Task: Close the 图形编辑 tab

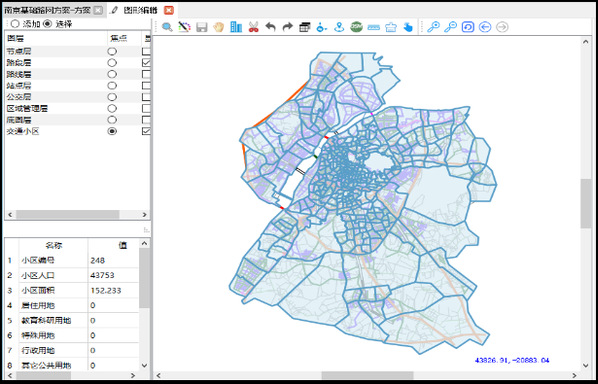Action: coord(169,10)
